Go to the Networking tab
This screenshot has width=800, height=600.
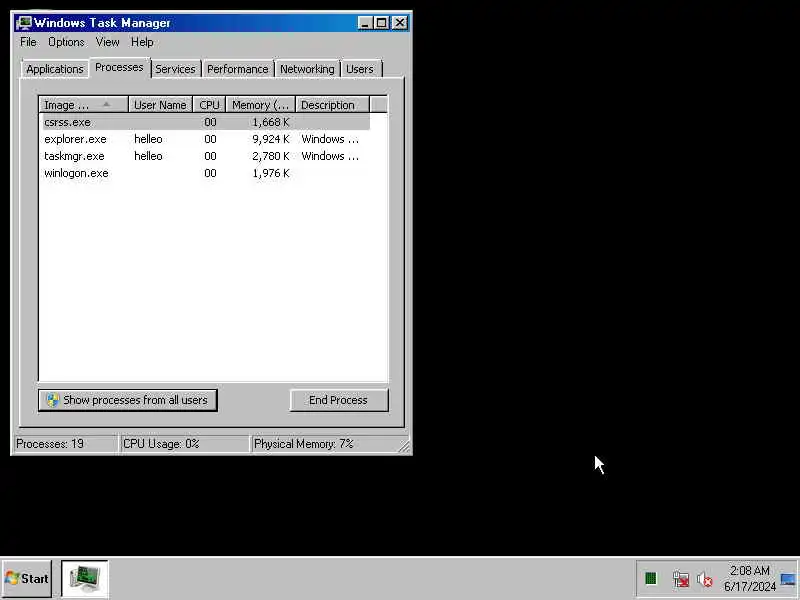307,69
